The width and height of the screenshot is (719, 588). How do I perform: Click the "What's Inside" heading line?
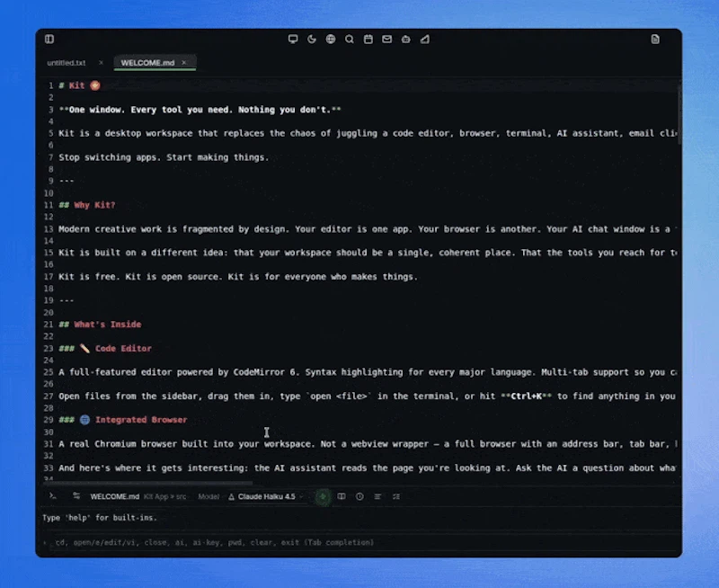[x=100, y=325]
